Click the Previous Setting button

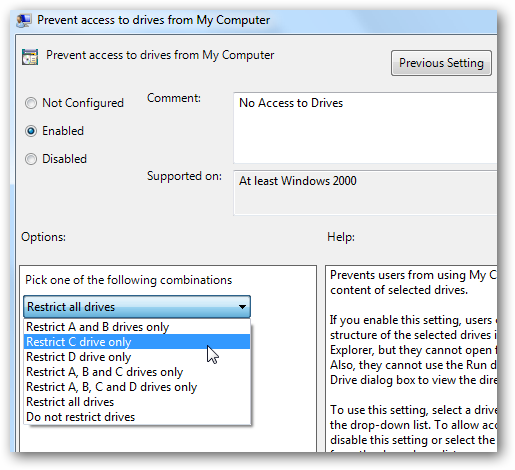point(441,63)
